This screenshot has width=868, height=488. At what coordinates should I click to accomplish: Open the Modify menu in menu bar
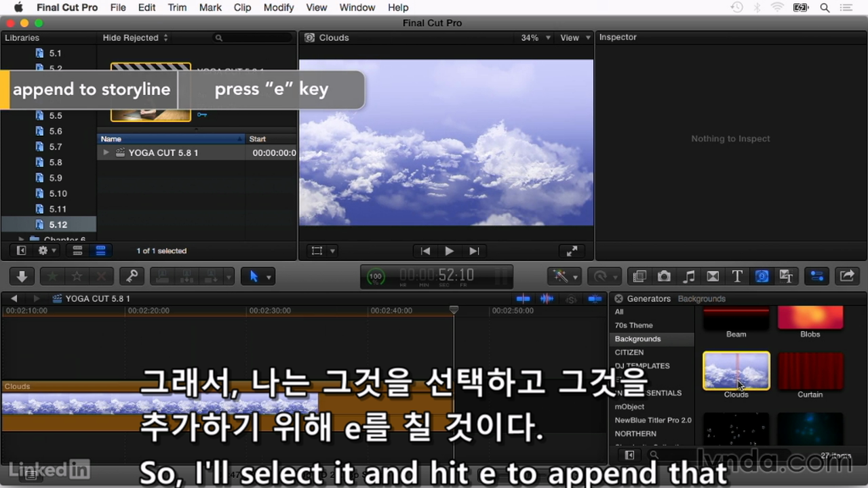click(279, 7)
